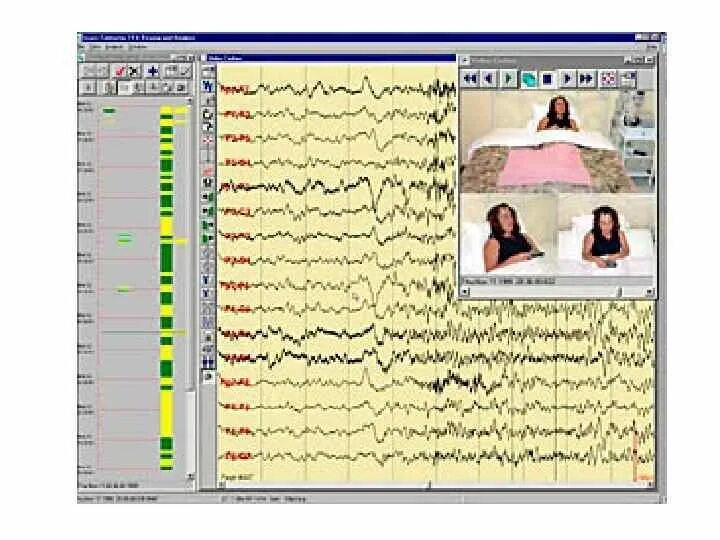Screen dimensions: 720x540
Task: Open the rightmost menu in the main menu bar
Action: click(652, 47)
